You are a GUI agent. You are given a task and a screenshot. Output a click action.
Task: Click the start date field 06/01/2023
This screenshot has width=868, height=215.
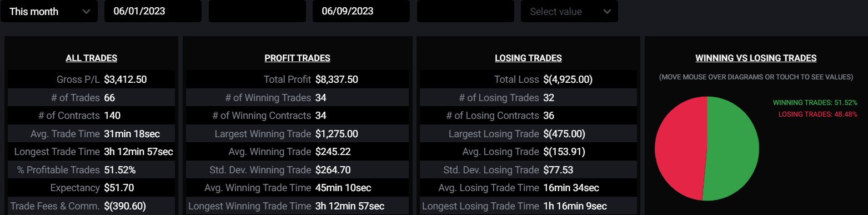coord(153,11)
